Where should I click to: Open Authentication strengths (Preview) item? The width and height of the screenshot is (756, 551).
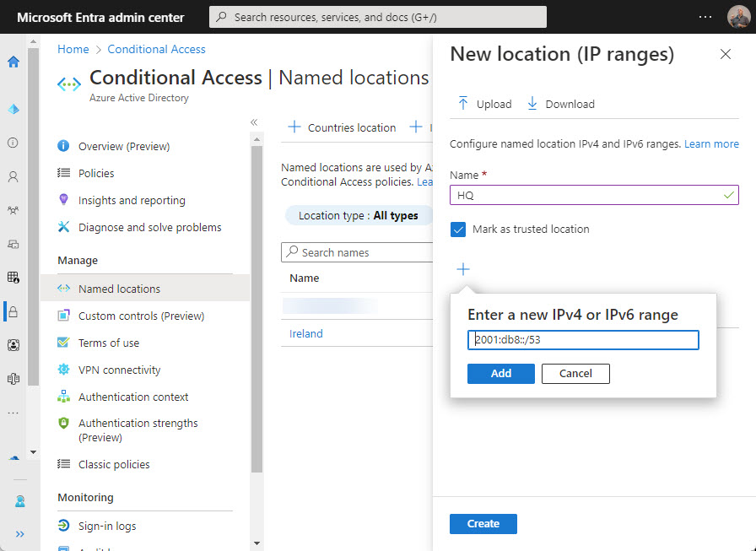coord(144,430)
